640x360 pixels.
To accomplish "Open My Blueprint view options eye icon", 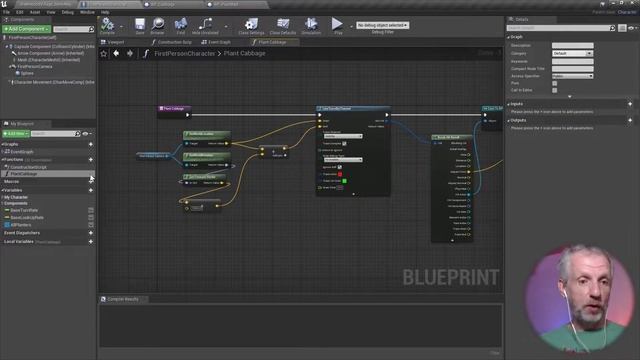I will pyautogui.click(x=86, y=134).
